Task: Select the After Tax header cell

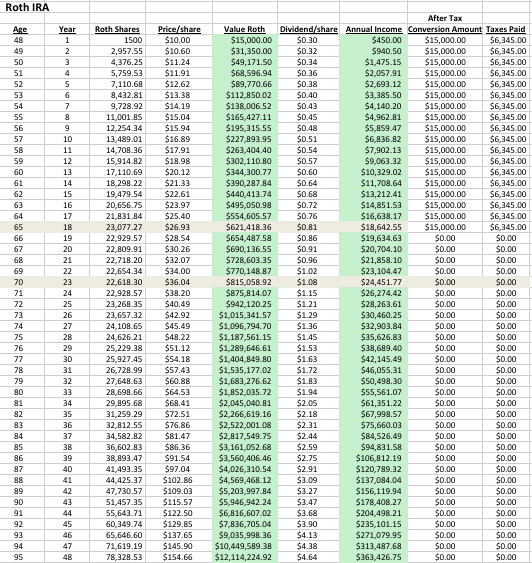Action: 445,18
